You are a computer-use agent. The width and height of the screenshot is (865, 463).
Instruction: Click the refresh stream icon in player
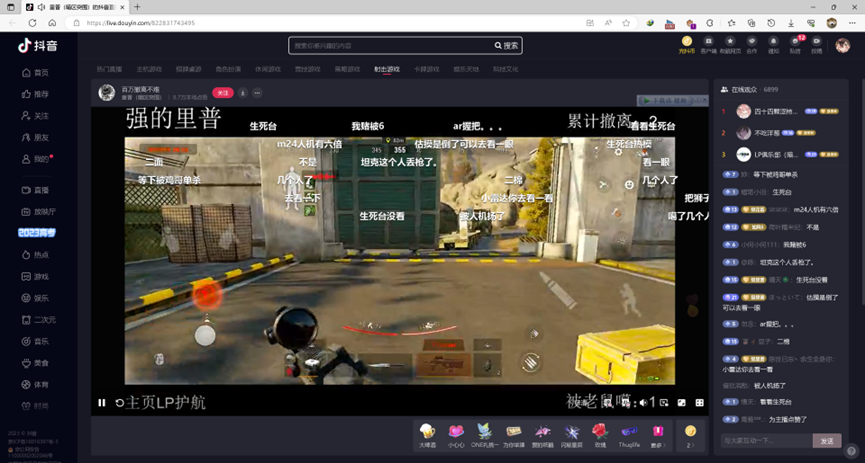120,403
